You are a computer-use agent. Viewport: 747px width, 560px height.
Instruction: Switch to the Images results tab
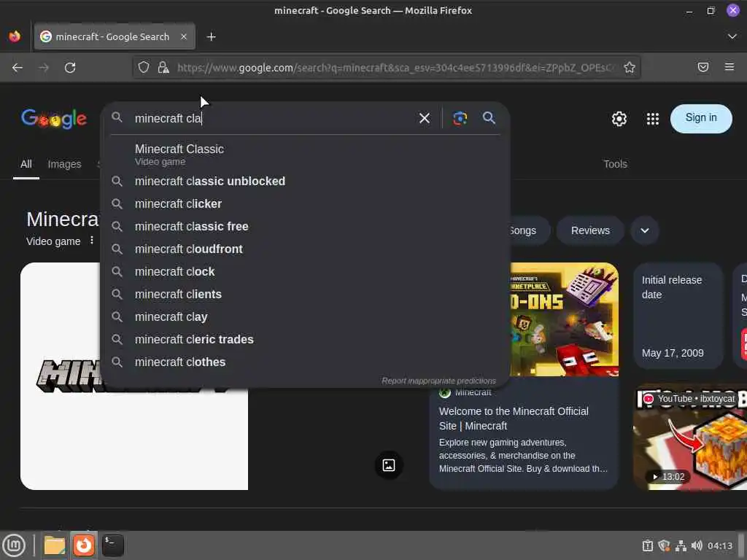click(x=64, y=164)
